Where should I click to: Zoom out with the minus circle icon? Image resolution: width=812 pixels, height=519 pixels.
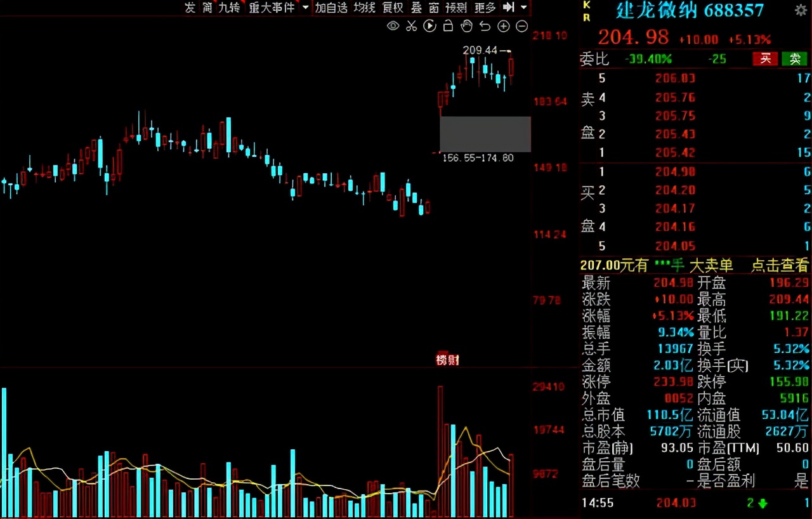(x=521, y=26)
